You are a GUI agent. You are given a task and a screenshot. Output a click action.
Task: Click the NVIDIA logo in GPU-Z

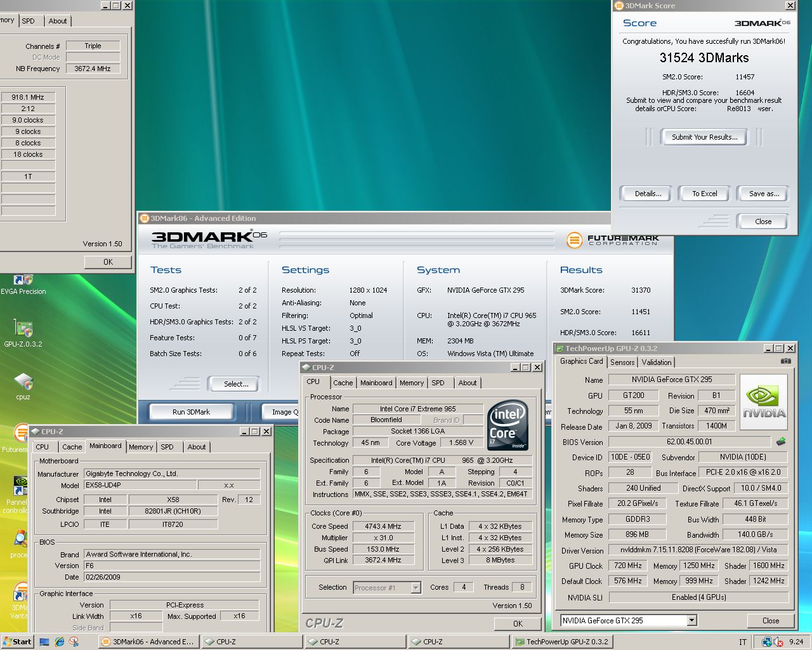[764, 402]
